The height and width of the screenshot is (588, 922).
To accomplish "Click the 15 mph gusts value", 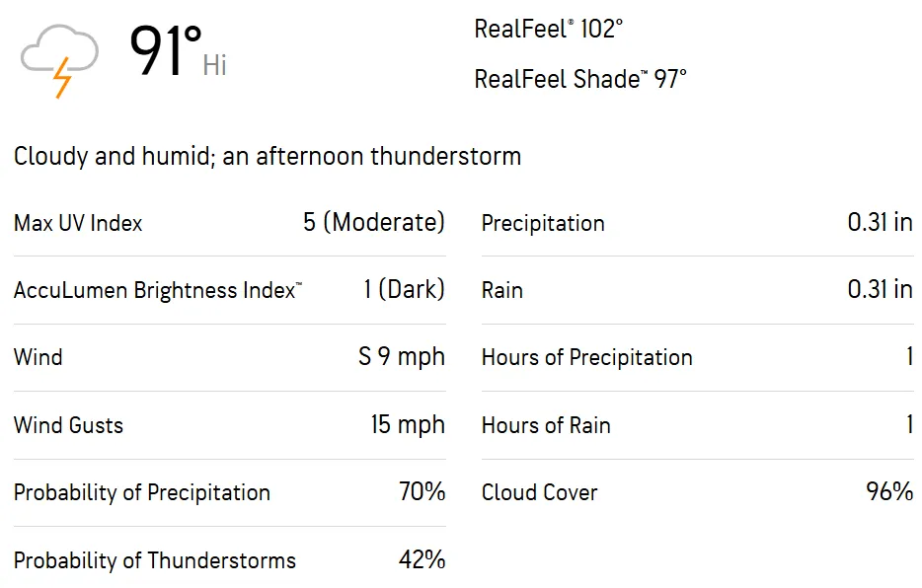I will (408, 424).
